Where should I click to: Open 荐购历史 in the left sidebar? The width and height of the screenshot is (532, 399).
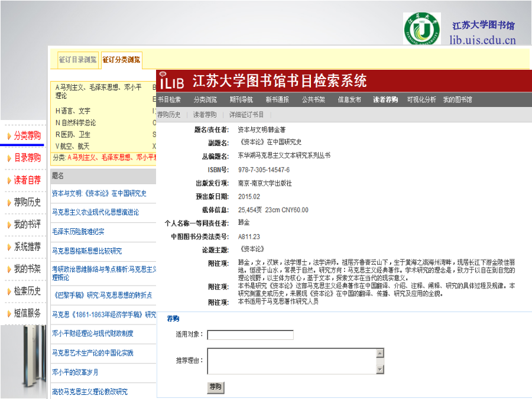(x=27, y=202)
